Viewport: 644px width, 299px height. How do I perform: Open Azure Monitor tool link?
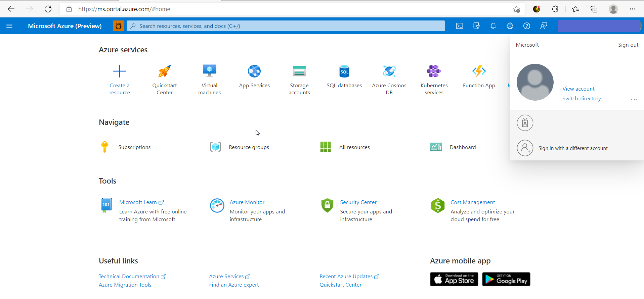pyautogui.click(x=247, y=202)
